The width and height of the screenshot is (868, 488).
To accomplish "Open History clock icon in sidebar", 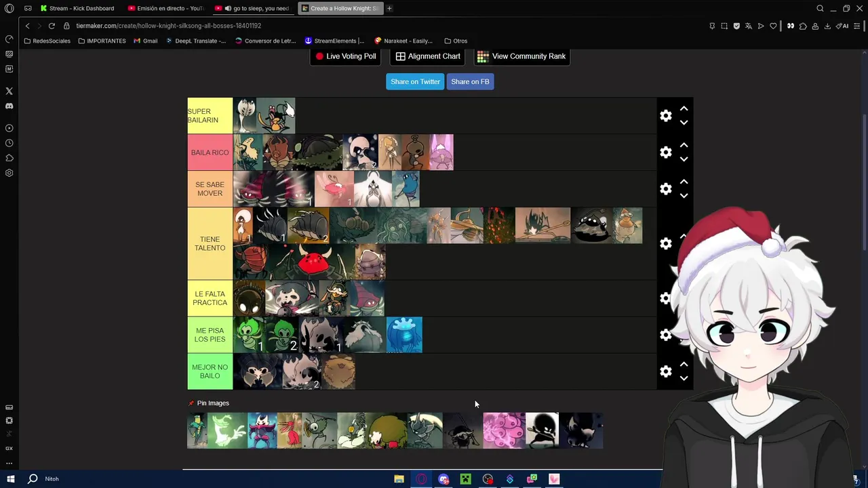I will click(9, 143).
